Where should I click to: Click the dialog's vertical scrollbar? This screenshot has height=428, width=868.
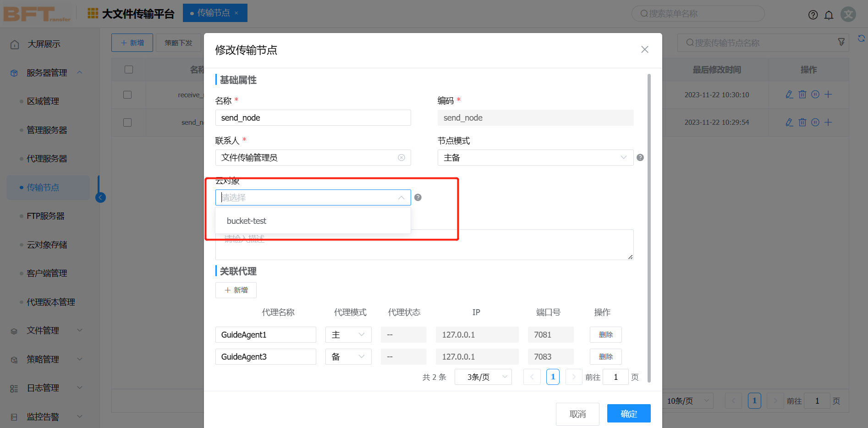tap(649, 228)
